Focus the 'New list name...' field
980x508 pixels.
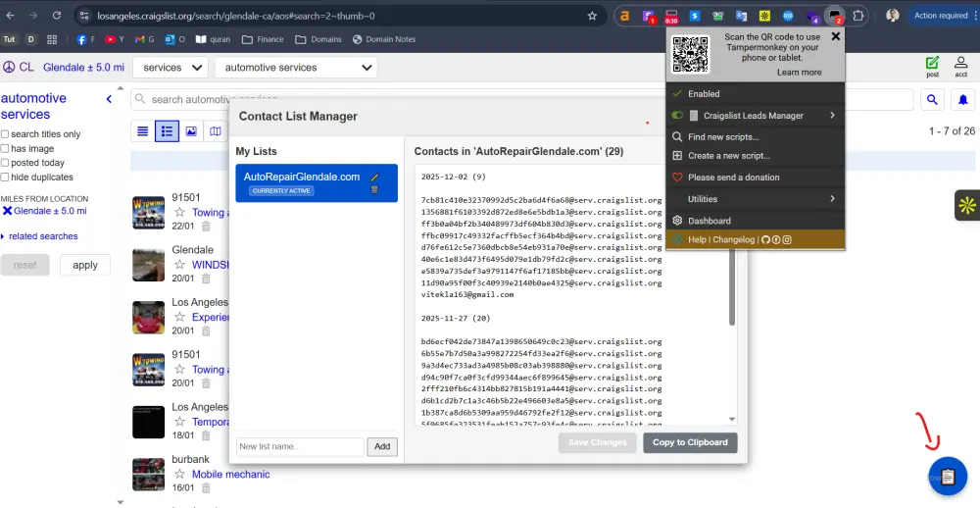(300, 446)
